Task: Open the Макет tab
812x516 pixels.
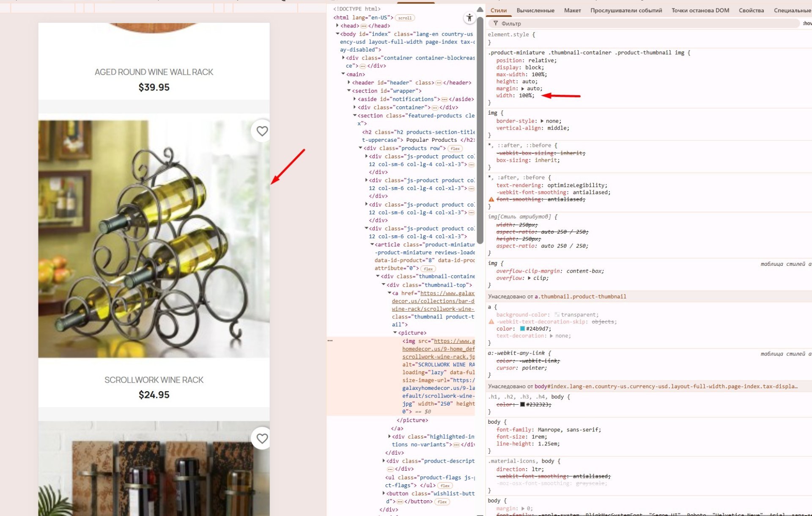Action: (572, 11)
